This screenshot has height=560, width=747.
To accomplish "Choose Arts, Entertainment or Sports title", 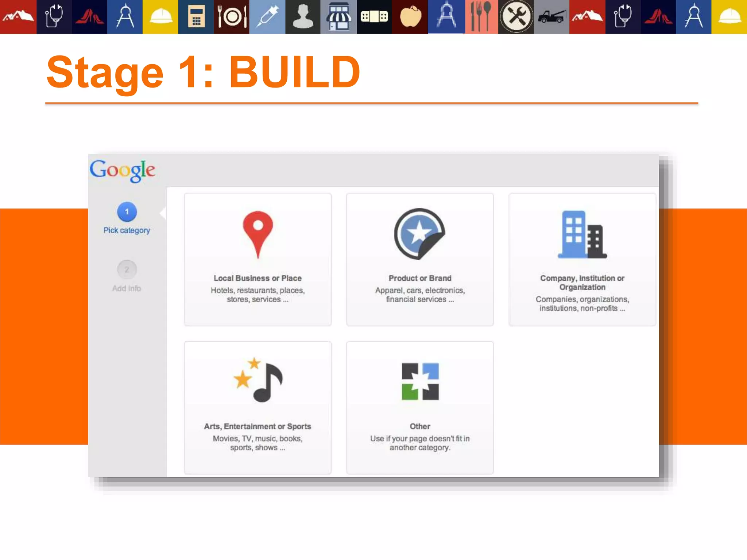I will (x=258, y=426).
